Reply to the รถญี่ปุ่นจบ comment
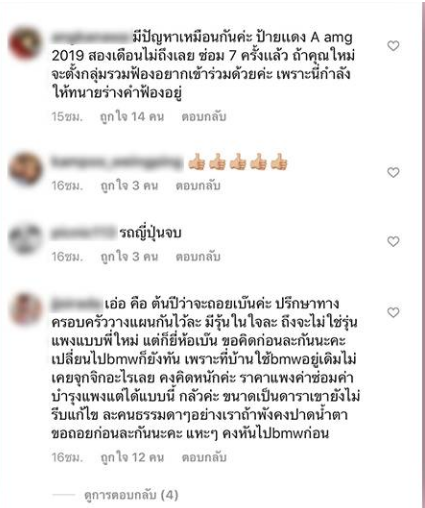The image size is (425, 508). [198, 257]
